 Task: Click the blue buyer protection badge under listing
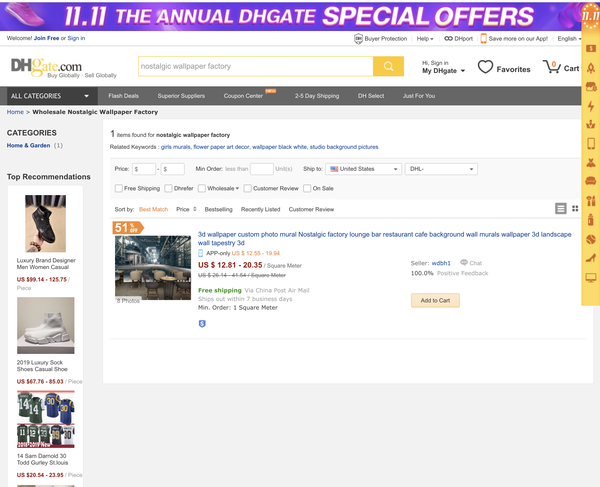click(x=202, y=324)
